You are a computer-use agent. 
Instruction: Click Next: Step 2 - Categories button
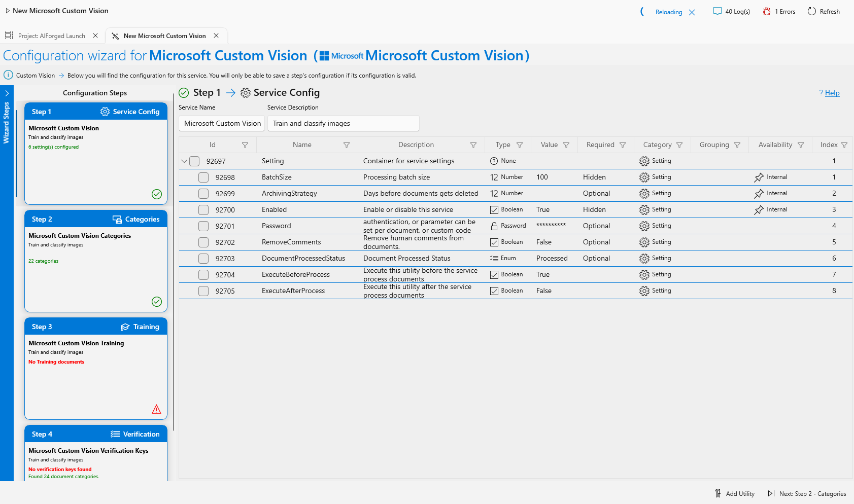pyautogui.click(x=807, y=493)
